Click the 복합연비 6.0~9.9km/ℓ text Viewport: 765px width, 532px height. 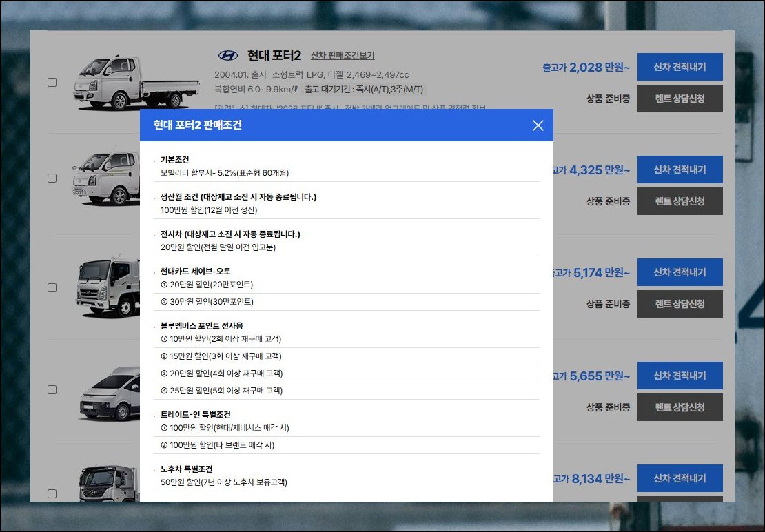point(256,89)
